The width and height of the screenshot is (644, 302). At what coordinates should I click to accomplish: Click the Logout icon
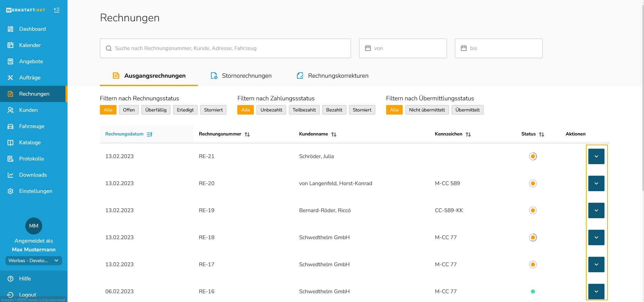(10, 295)
